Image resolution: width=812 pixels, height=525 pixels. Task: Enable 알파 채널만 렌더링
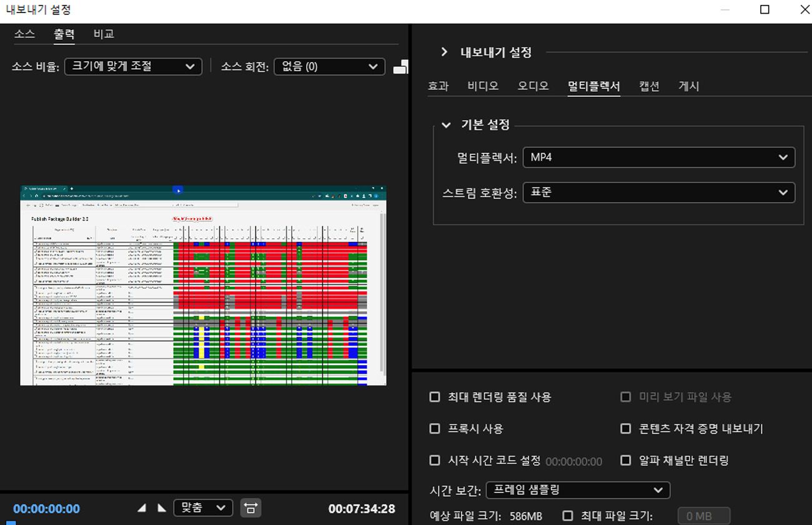[x=625, y=460]
